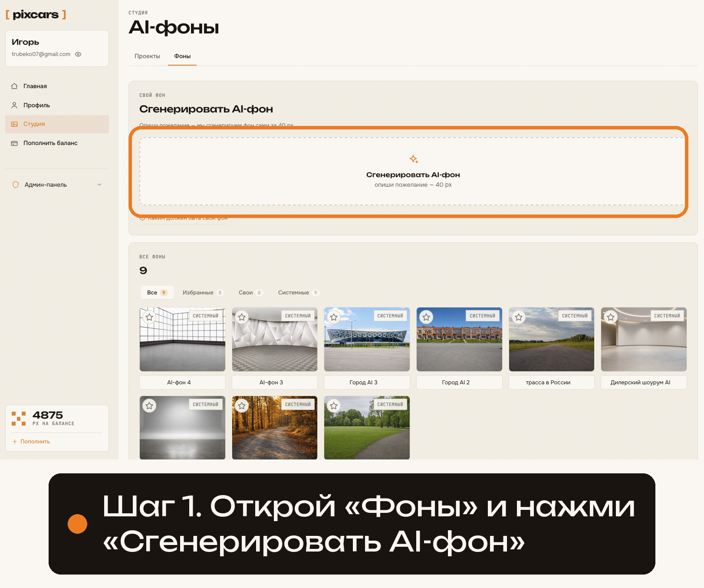Click the orange pixel balance icon
Image resolution: width=704 pixels, height=588 pixels.
(x=19, y=419)
